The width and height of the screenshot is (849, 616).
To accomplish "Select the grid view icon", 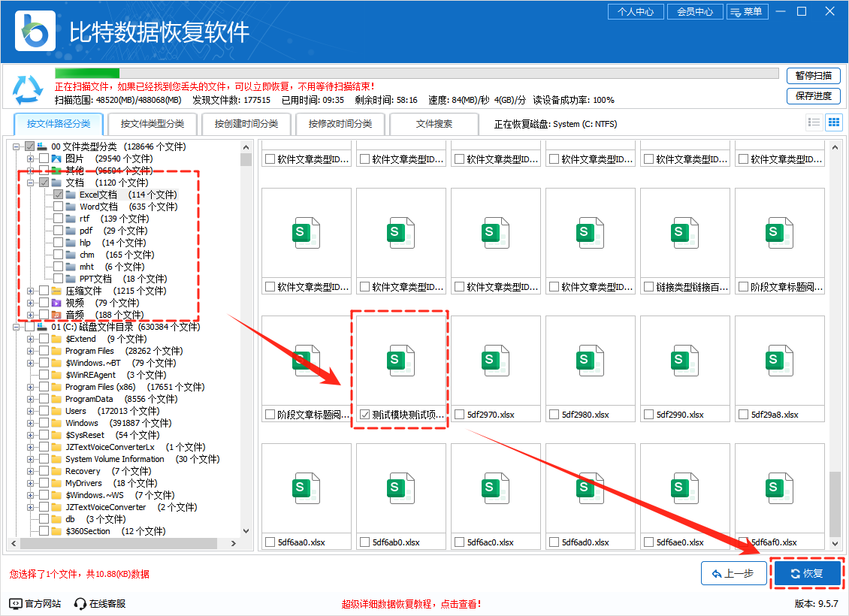I will coord(834,122).
